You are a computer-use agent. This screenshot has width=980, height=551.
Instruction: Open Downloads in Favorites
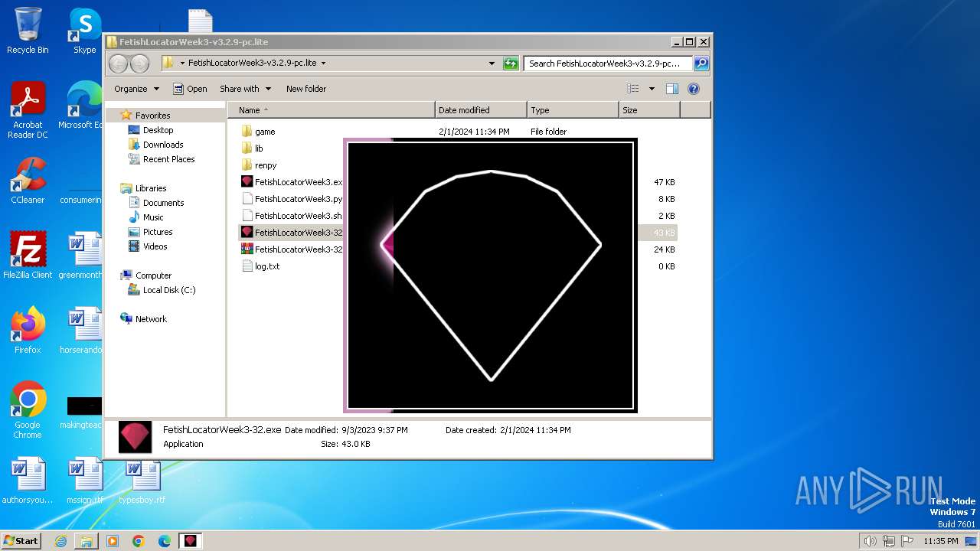(163, 145)
